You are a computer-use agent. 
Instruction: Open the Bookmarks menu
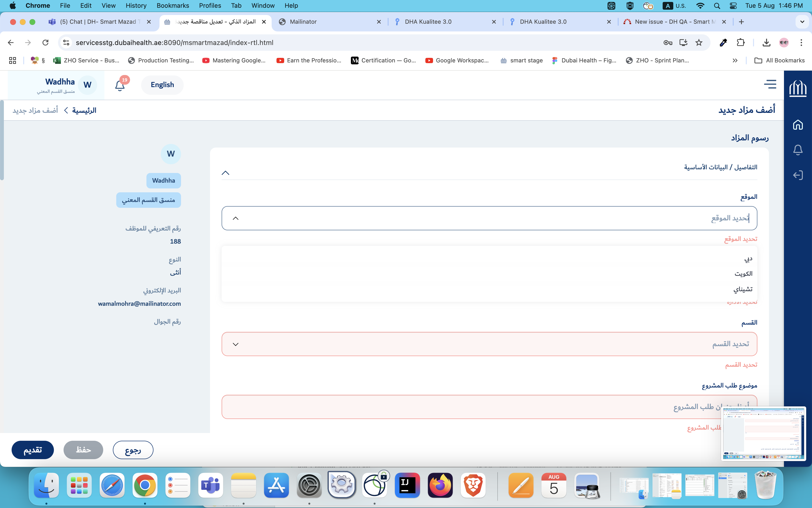[173, 6]
